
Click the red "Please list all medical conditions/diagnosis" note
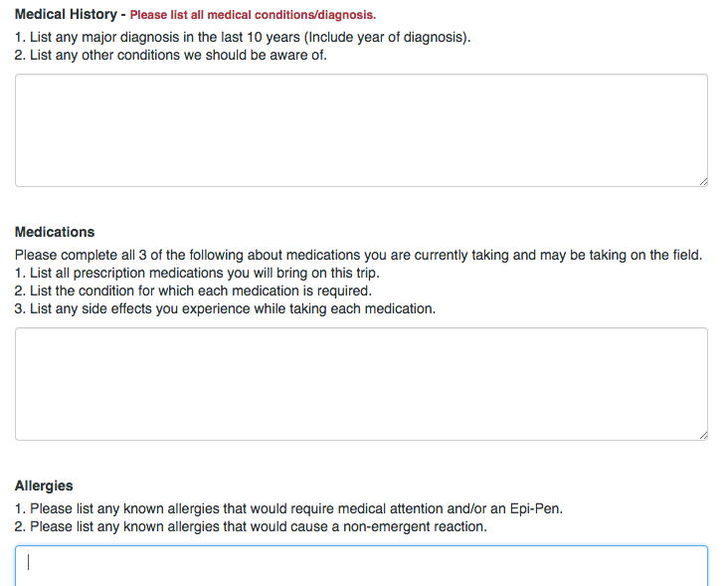(253, 16)
